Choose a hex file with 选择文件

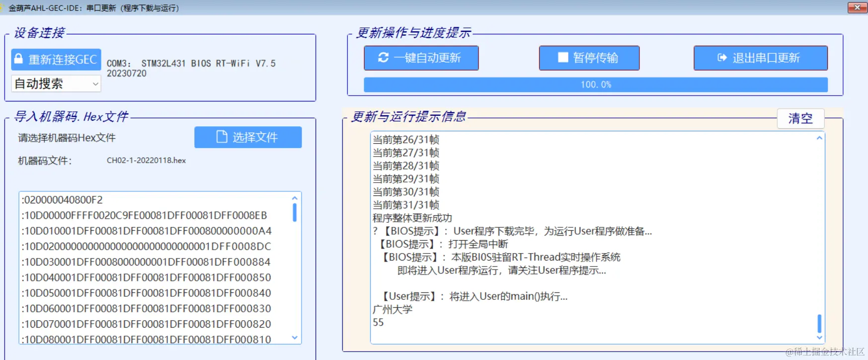pyautogui.click(x=248, y=137)
